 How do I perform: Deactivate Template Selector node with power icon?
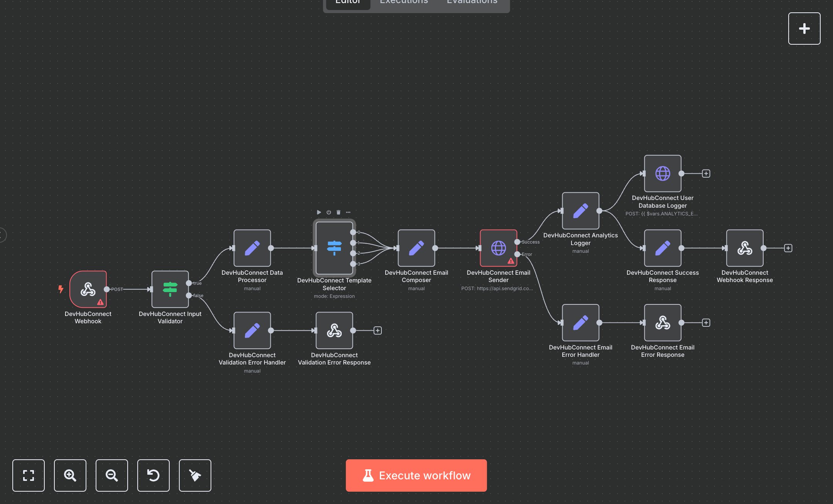329,212
